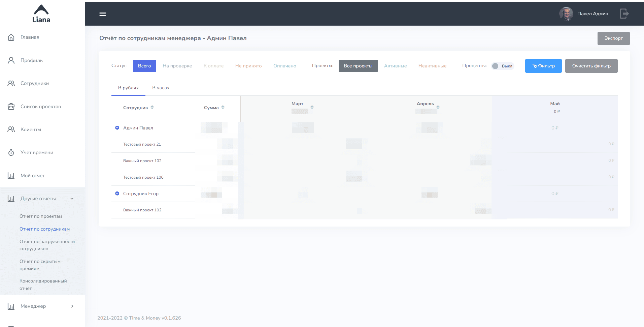
Task: Click the Очистить фильтр button
Action: (x=591, y=66)
